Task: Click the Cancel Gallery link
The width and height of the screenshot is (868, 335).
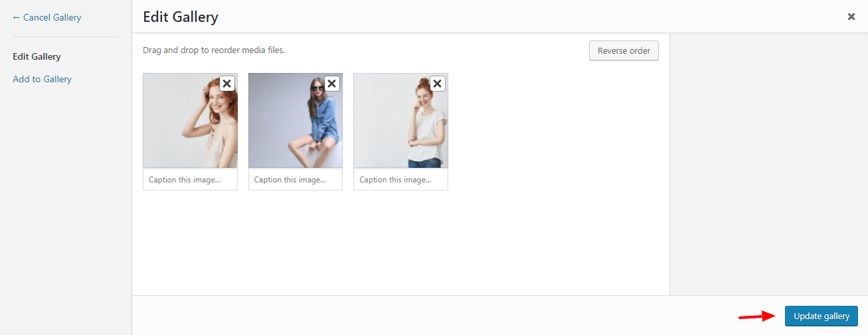Action: 46,17
